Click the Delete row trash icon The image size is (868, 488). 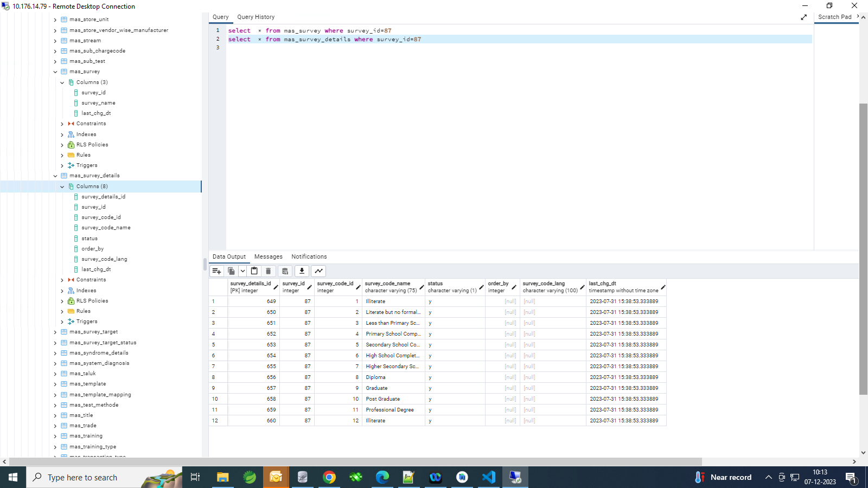[x=268, y=271]
